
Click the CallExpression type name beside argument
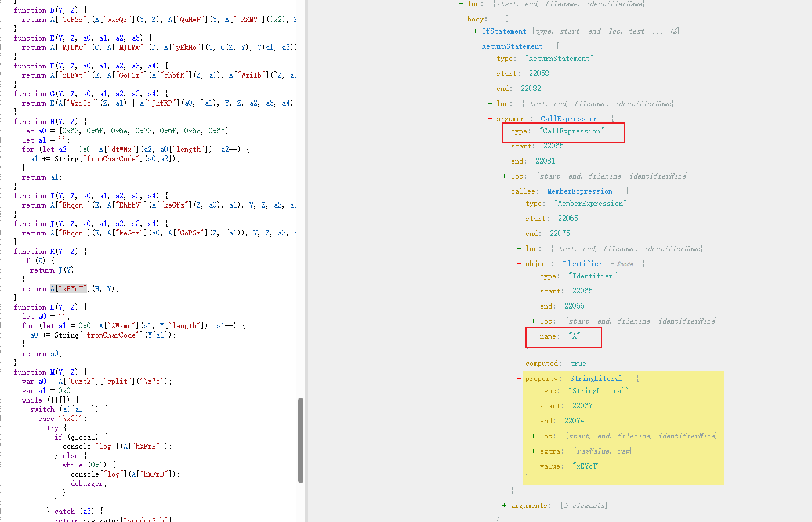coord(569,119)
